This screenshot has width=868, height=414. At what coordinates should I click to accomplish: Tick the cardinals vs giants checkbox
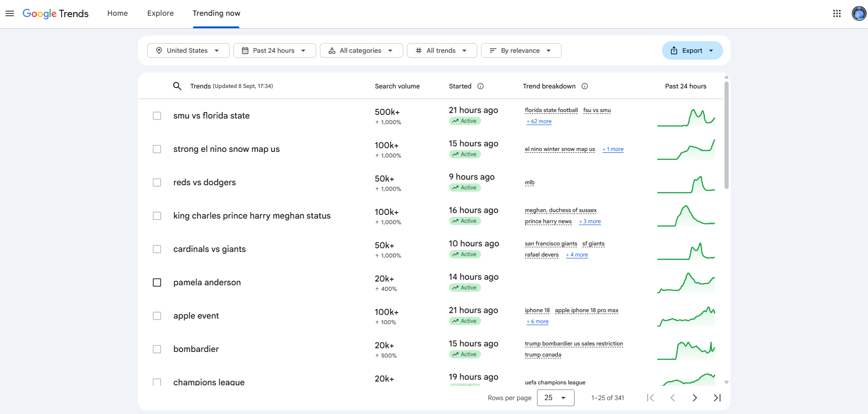click(x=157, y=249)
